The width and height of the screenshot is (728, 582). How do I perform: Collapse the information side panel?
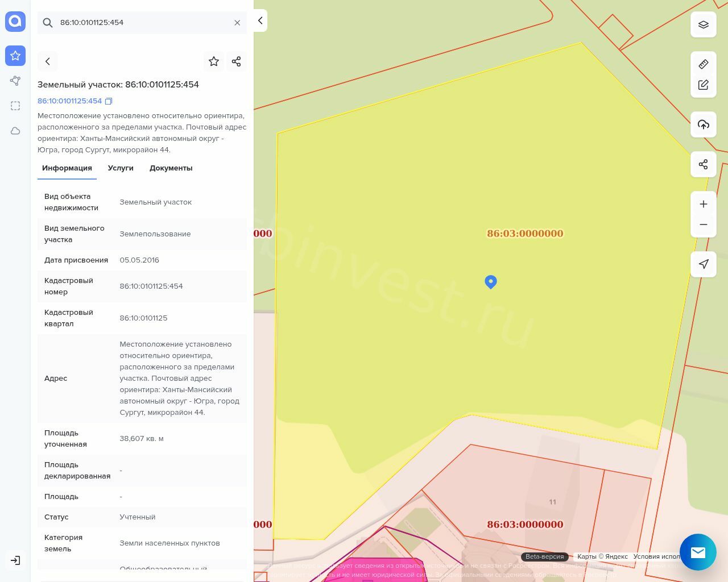point(260,20)
